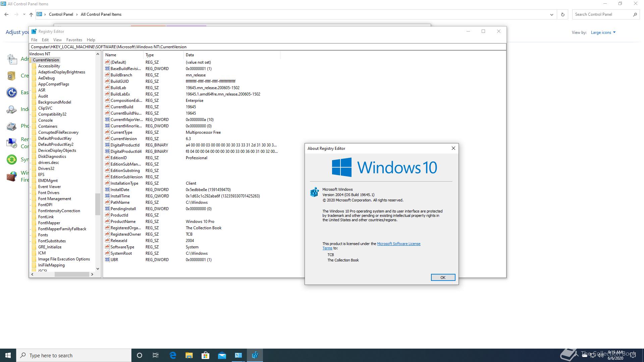Open the Favorites menu in Registry Editor
The height and width of the screenshot is (362, 644).
74,40
